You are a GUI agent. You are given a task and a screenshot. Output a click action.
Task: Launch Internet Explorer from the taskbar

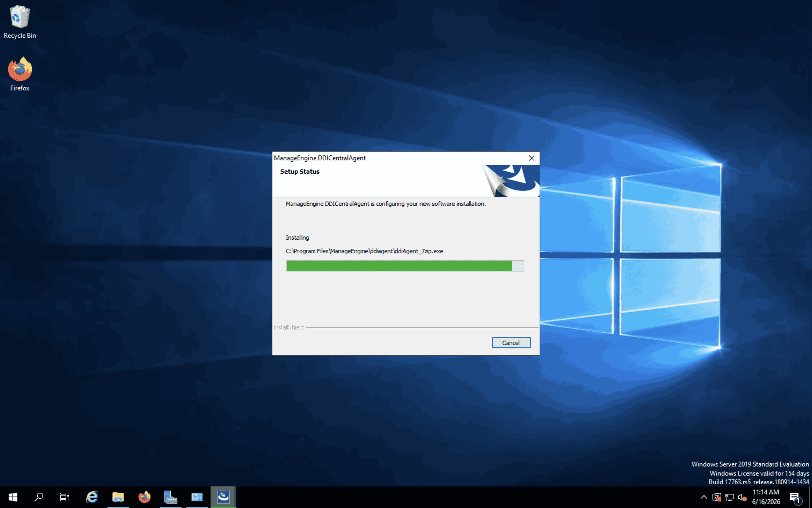pyautogui.click(x=92, y=497)
